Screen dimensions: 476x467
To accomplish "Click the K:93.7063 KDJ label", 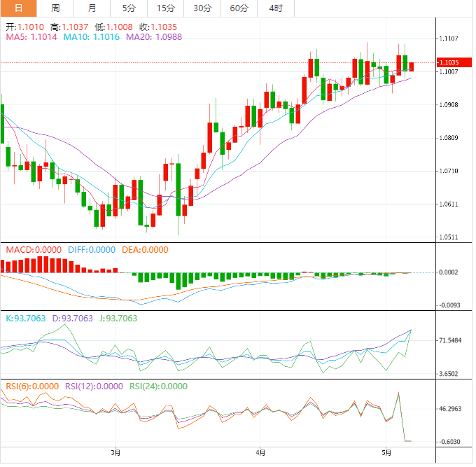I will point(25,319).
